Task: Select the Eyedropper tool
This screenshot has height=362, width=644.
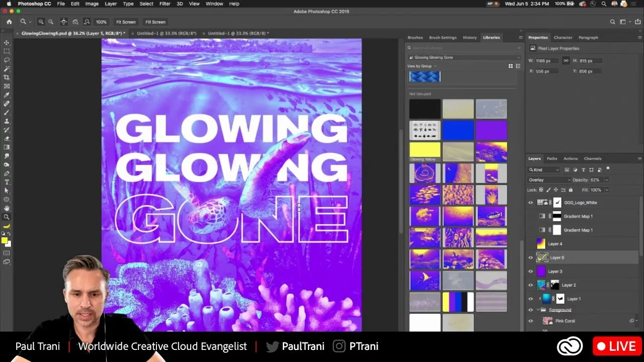Action: point(7,95)
